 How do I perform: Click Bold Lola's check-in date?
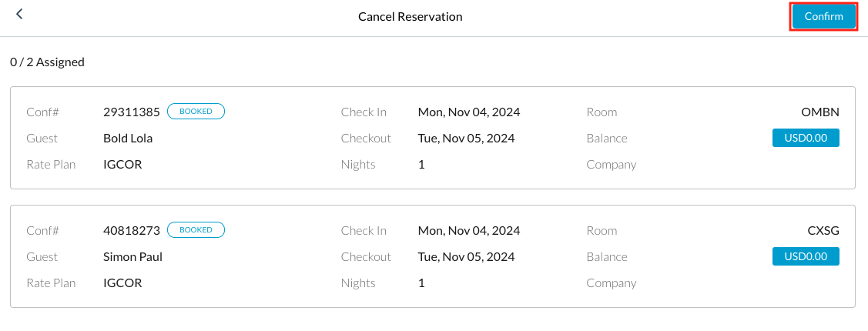pos(469,112)
